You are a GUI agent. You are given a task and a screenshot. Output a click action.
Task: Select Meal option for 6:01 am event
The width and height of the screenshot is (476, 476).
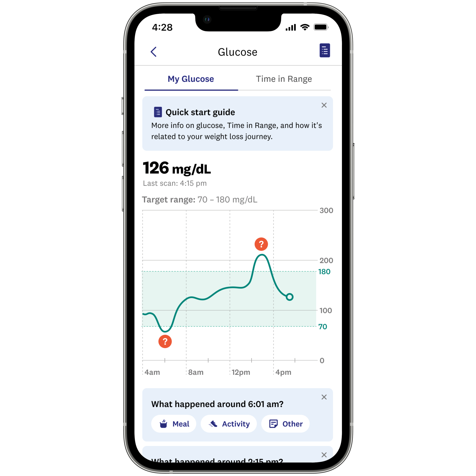(174, 423)
